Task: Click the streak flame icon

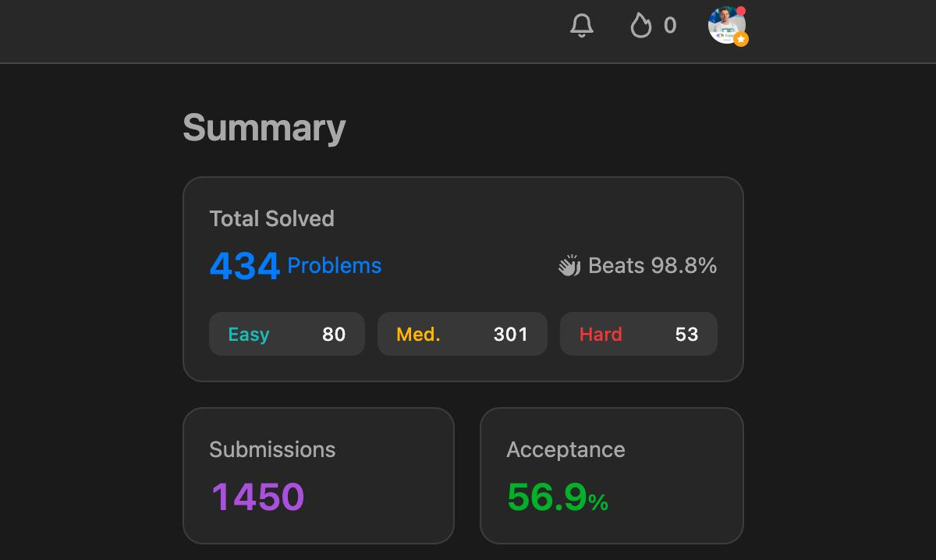Action: click(640, 26)
